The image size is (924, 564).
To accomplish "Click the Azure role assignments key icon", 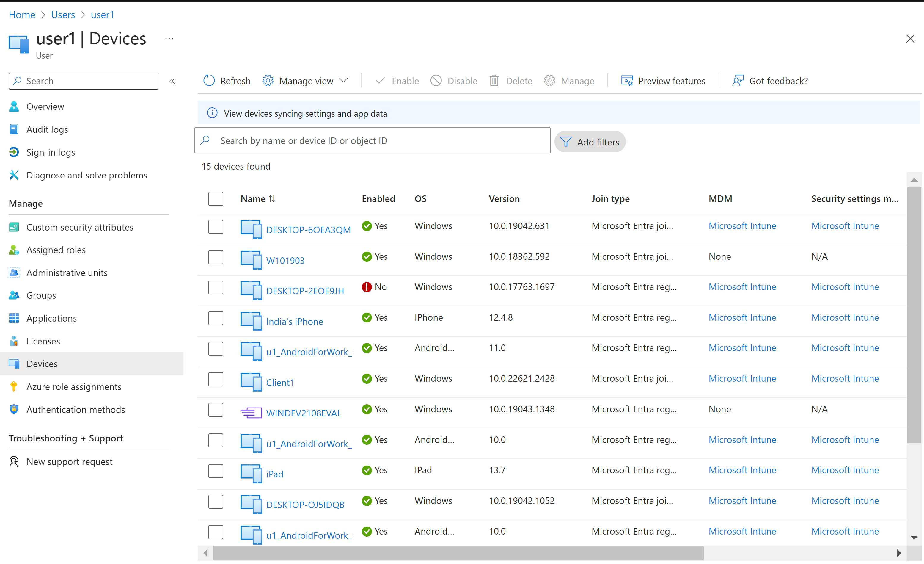I will tap(14, 387).
